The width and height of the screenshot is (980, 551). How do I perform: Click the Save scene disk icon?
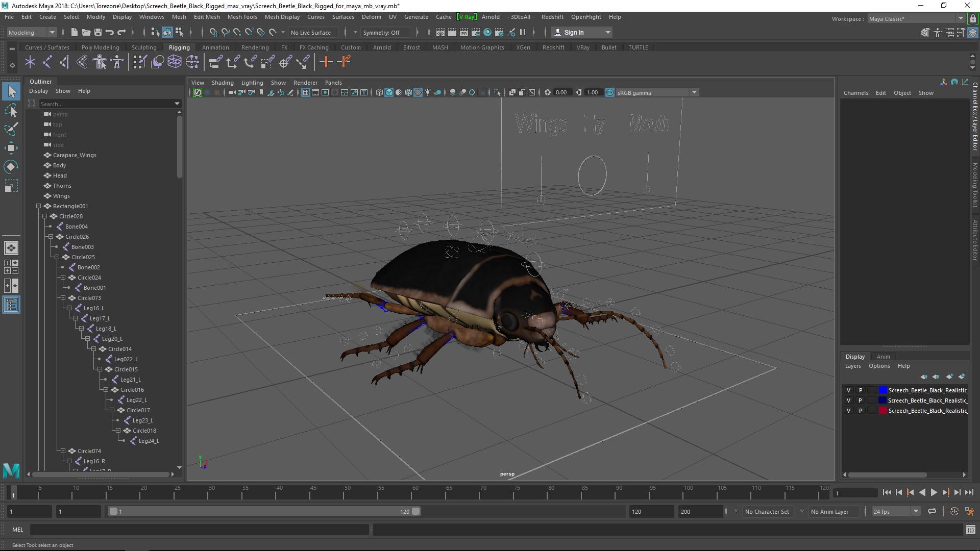pyautogui.click(x=98, y=32)
